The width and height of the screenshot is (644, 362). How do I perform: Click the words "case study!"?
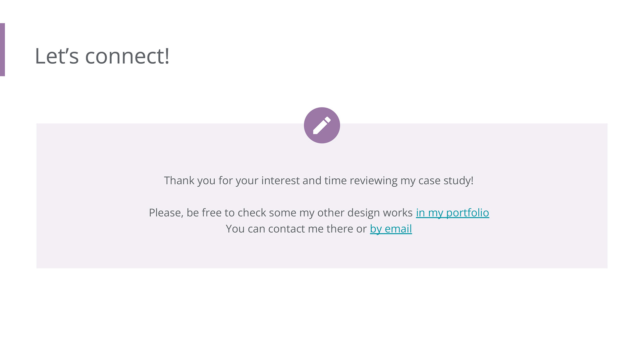pos(446,181)
